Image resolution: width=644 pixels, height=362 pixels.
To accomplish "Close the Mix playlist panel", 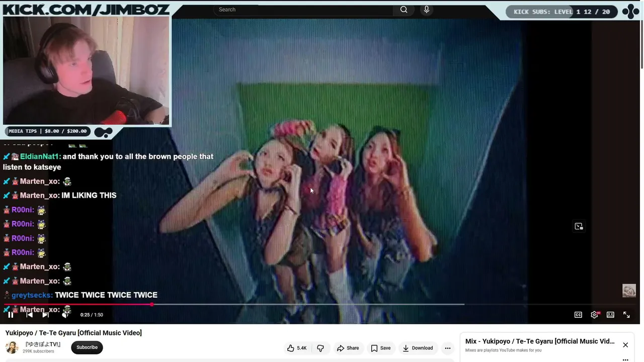I will coord(625,345).
